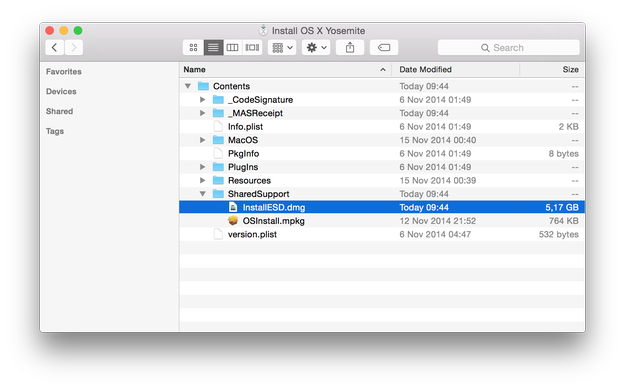Viewport: 625px width, 389px height.
Task: Select the Info.plist file icon
Action: pos(218,126)
